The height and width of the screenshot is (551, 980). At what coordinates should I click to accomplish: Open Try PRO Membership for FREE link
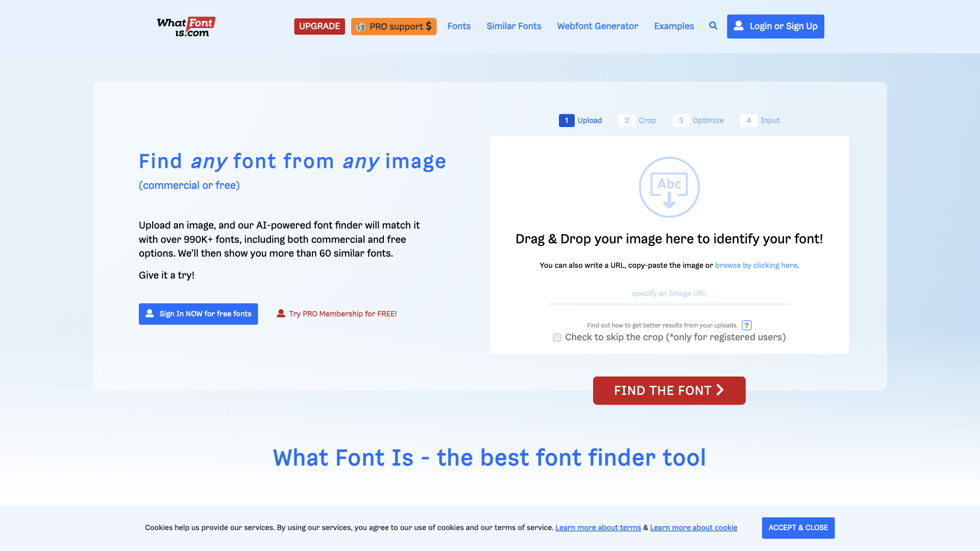point(337,314)
